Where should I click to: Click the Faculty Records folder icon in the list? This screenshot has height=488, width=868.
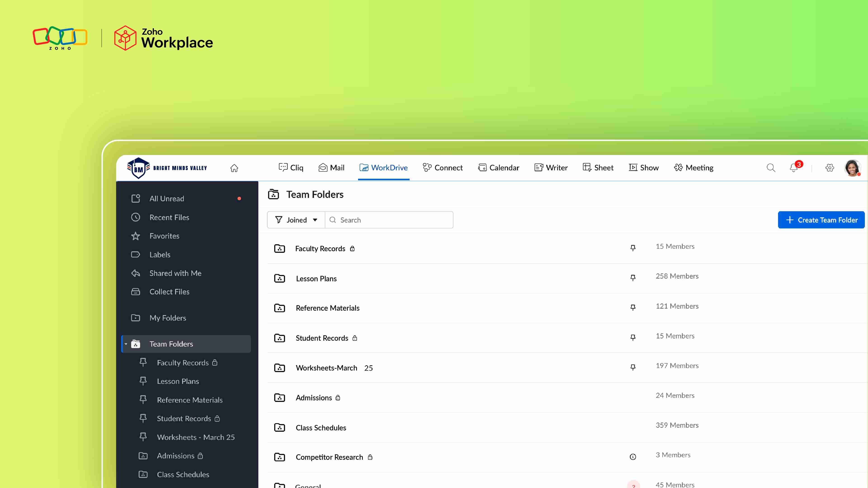point(279,249)
